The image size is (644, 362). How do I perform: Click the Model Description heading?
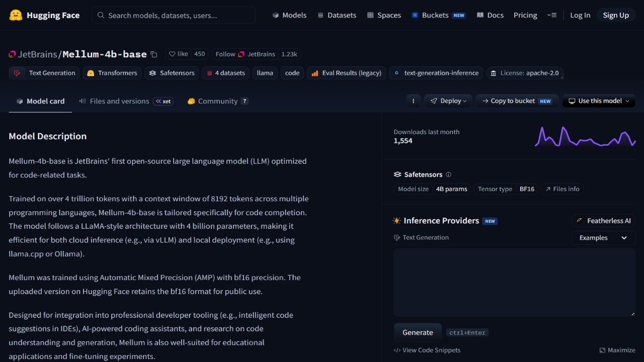pos(48,136)
